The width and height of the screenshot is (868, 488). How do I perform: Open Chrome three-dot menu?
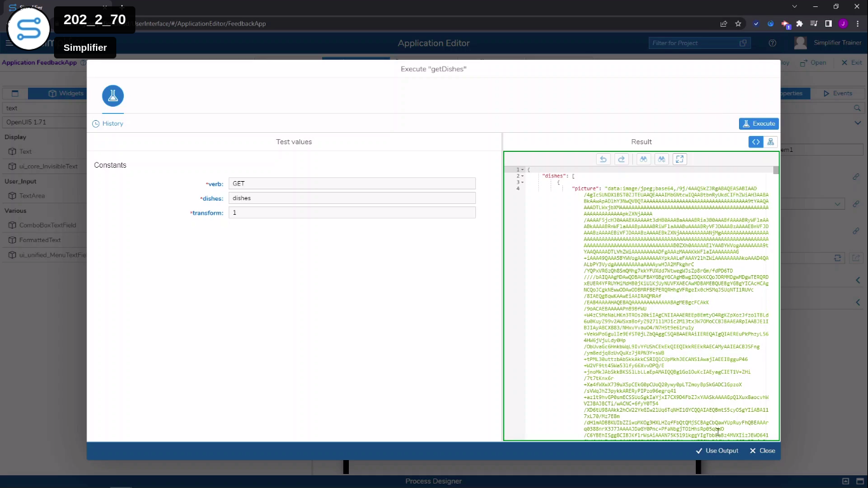coord(857,24)
